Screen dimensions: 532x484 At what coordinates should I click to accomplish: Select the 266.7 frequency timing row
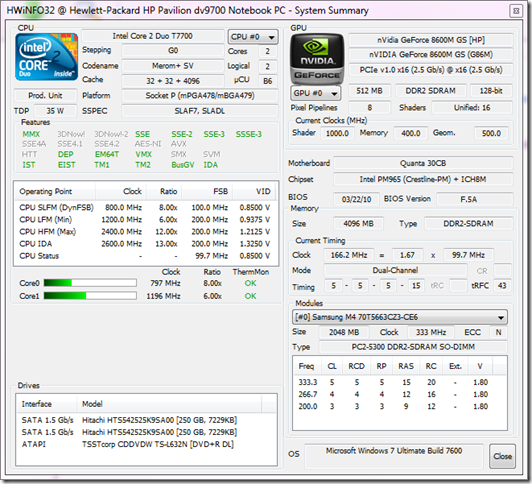(x=394, y=394)
